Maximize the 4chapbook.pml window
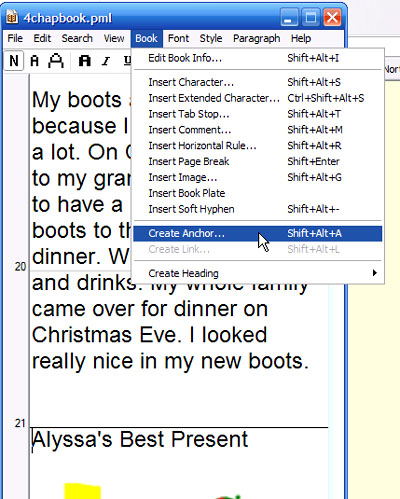Image resolution: width=400 pixels, height=499 pixels. coord(311,17)
